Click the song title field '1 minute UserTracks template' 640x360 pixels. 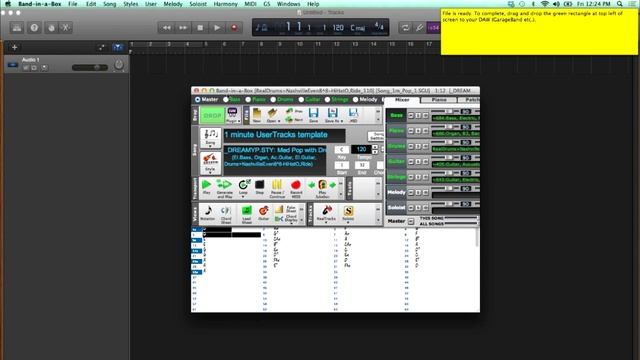[x=284, y=135]
